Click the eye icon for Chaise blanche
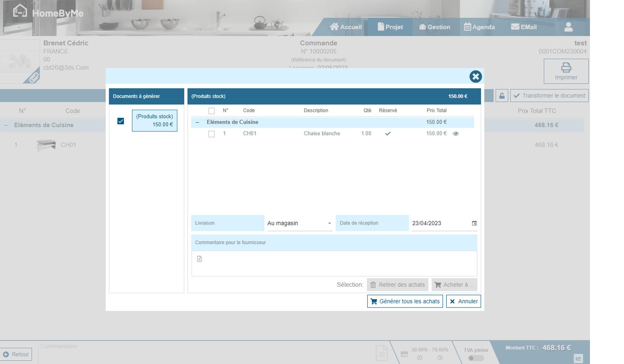624x364 pixels. click(455, 134)
